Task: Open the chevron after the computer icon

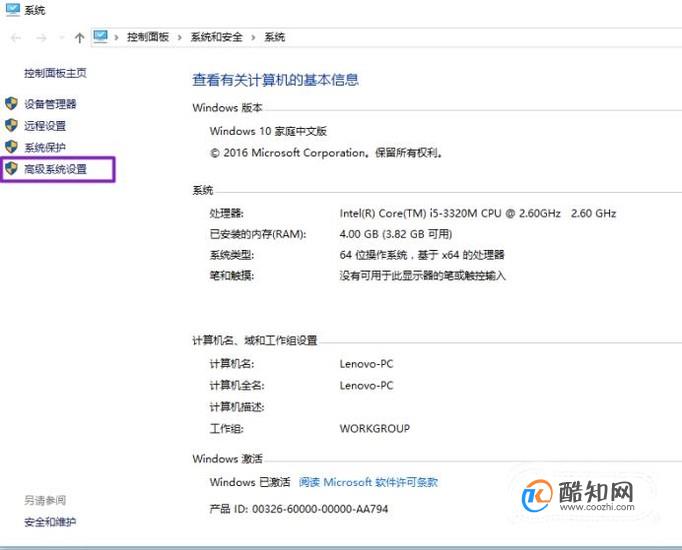Action: tap(116, 37)
